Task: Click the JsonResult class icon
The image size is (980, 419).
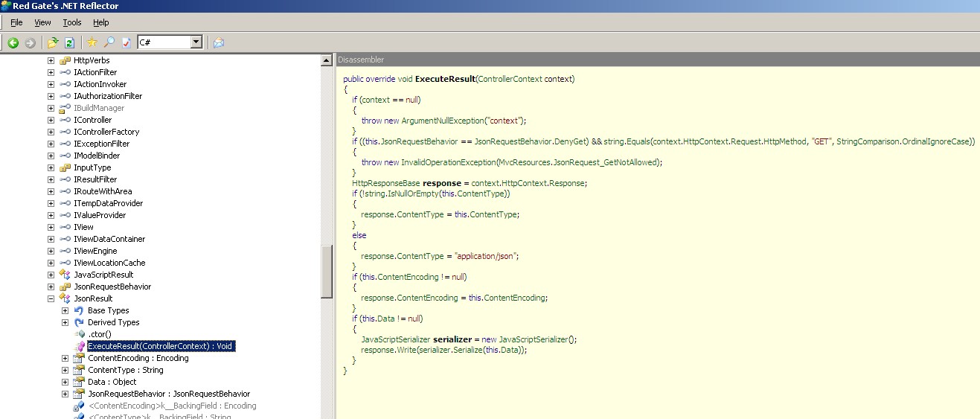Action: click(x=65, y=298)
